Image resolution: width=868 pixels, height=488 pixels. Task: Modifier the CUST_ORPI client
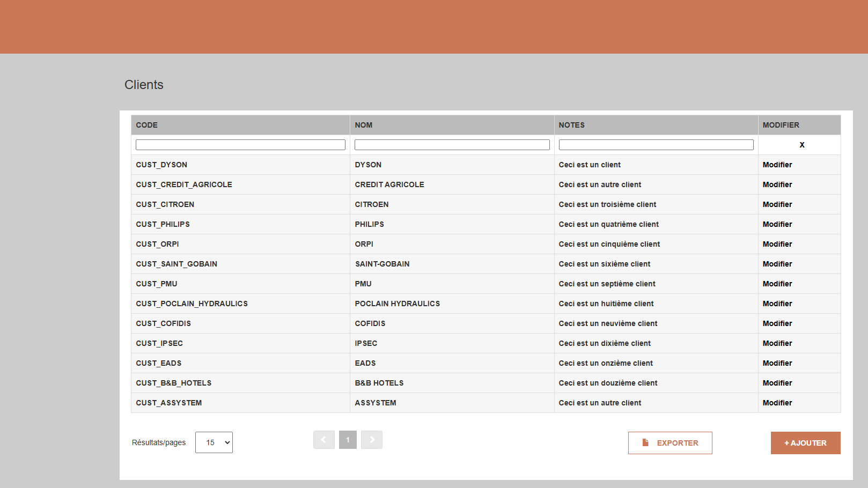pos(777,244)
